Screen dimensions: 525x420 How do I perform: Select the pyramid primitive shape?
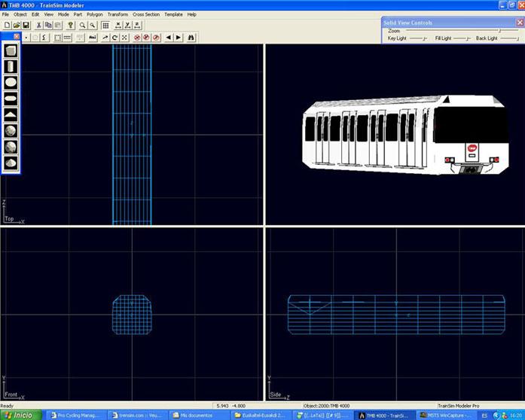(11, 114)
